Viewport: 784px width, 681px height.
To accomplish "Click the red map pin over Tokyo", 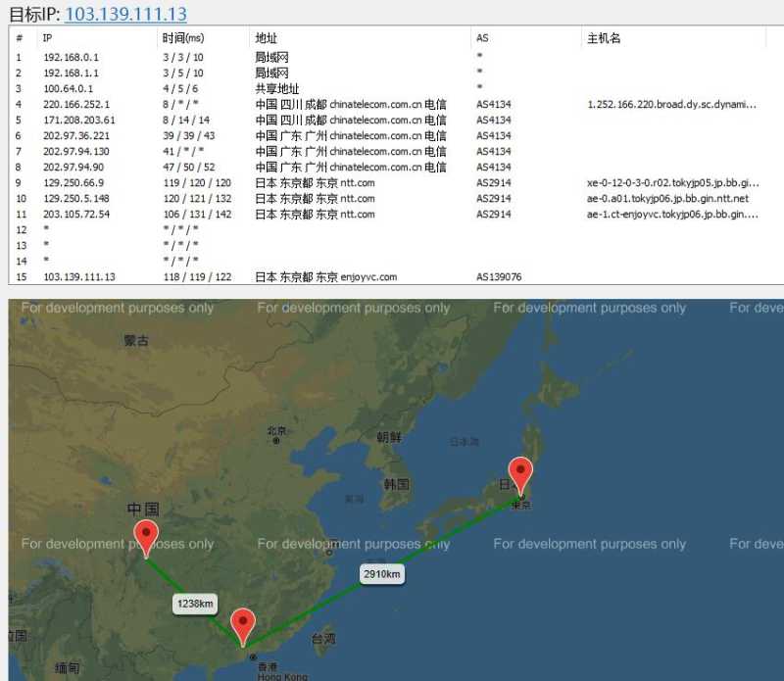I will click(520, 475).
